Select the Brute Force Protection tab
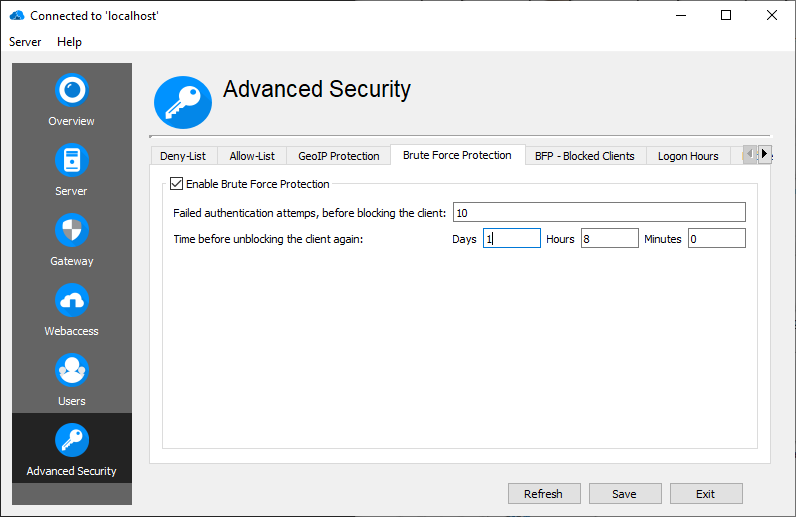The width and height of the screenshot is (796, 517). point(457,155)
